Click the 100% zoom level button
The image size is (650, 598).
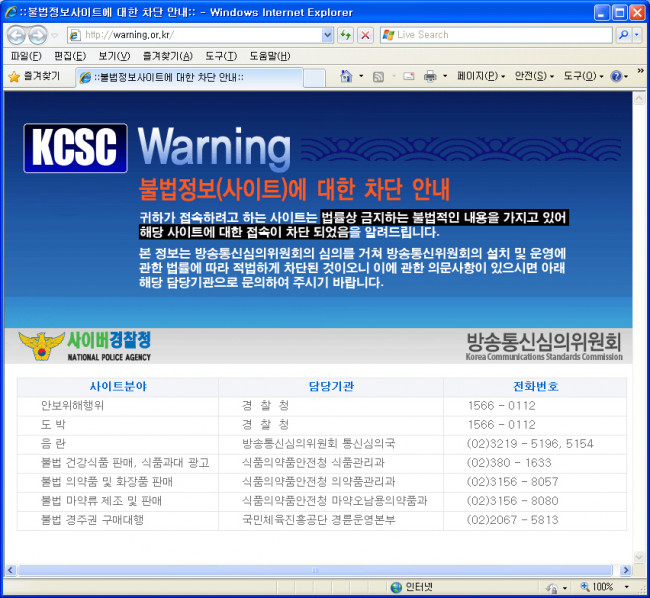[597, 587]
